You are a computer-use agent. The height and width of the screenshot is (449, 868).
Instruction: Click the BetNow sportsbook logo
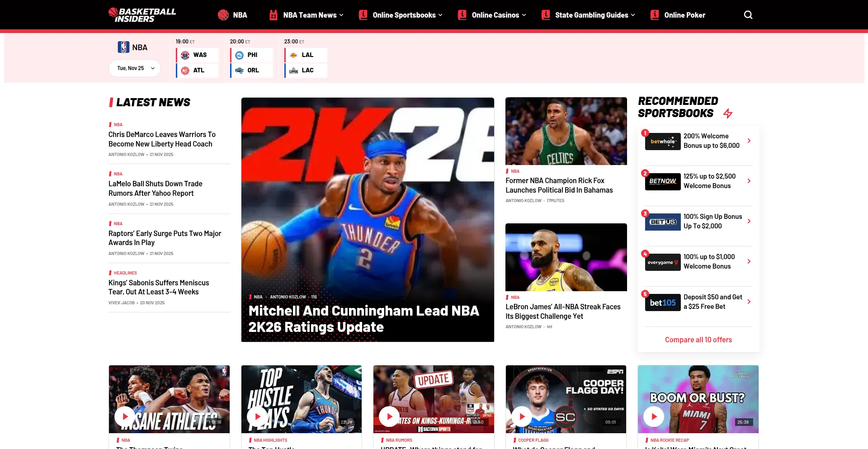[x=662, y=181]
